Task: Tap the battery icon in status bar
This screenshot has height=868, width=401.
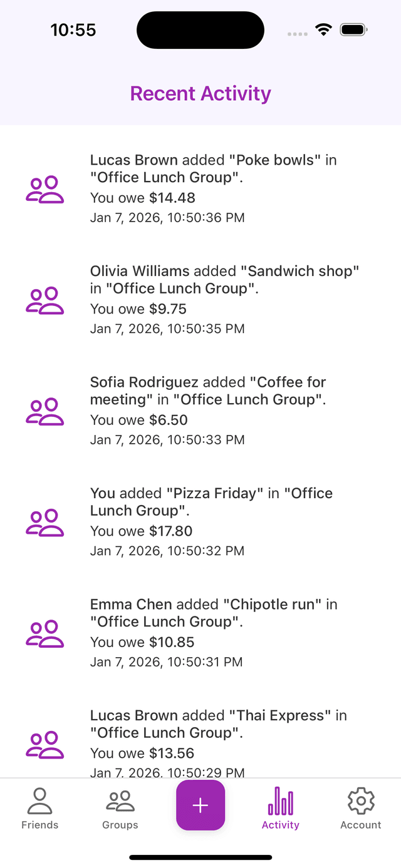Action: (353, 29)
